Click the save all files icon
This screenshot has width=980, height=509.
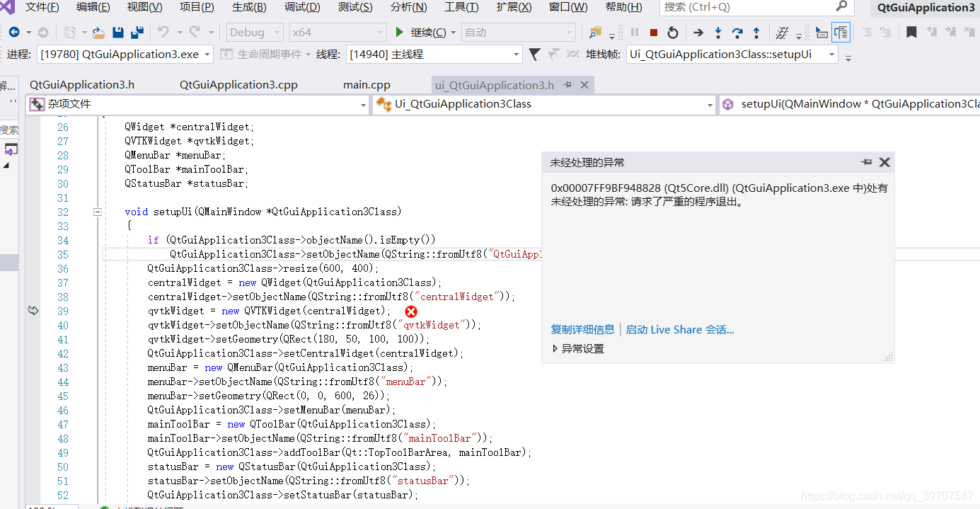tap(137, 33)
